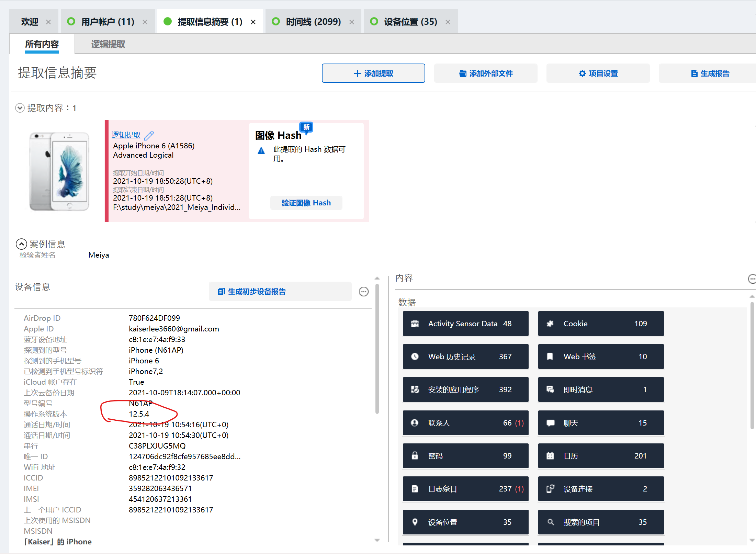Collapse the 案例信息 section

coord(21,244)
